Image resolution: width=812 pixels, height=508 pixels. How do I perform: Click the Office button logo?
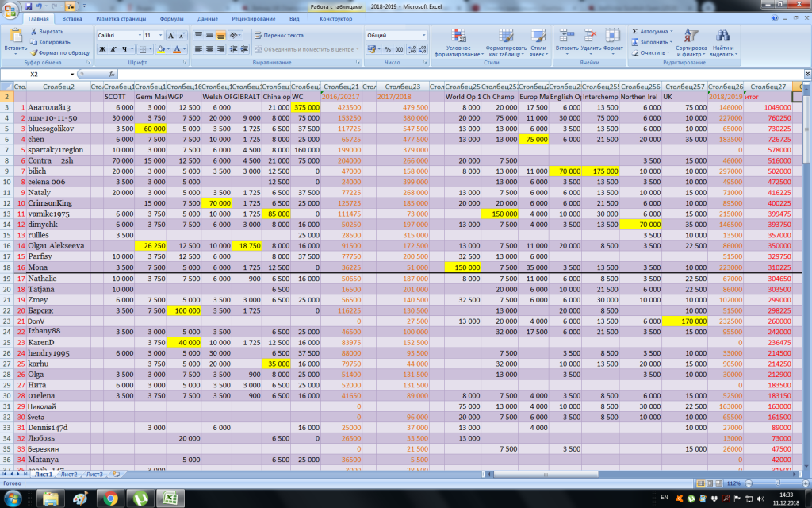11,10
